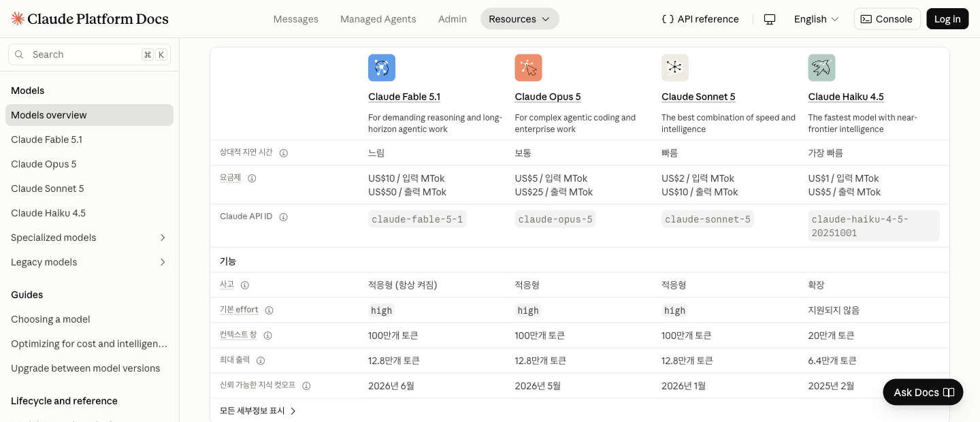This screenshot has width=980, height=422.
Task: Click the info icon beside 상대적 지연 시간
Action: tap(284, 153)
